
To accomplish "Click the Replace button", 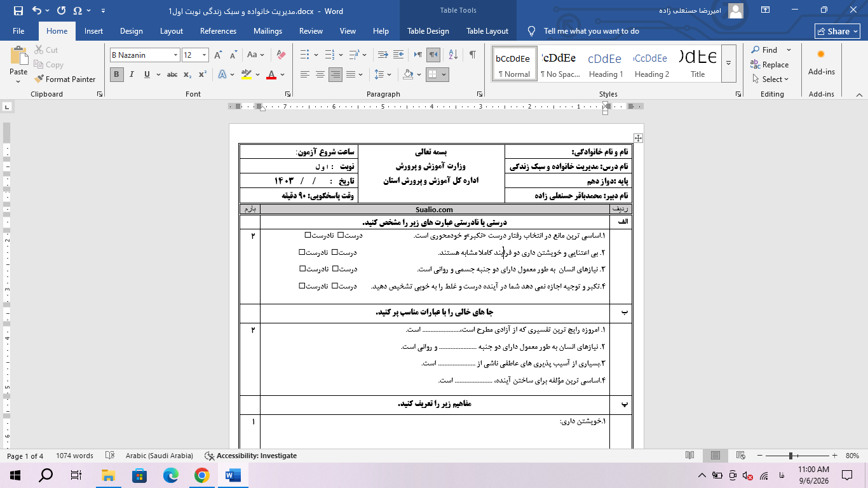I will (770, 65).
